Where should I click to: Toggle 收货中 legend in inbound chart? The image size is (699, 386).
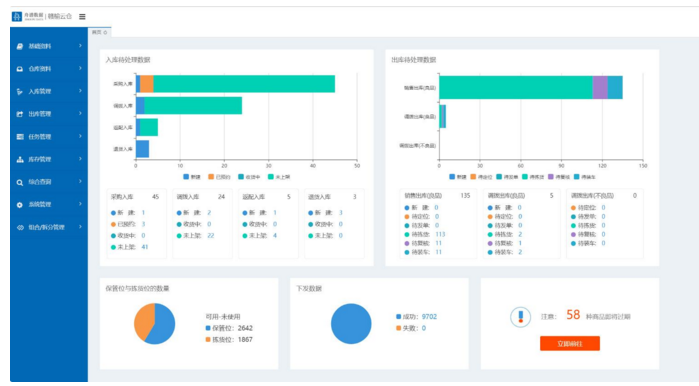click(249, 177)
